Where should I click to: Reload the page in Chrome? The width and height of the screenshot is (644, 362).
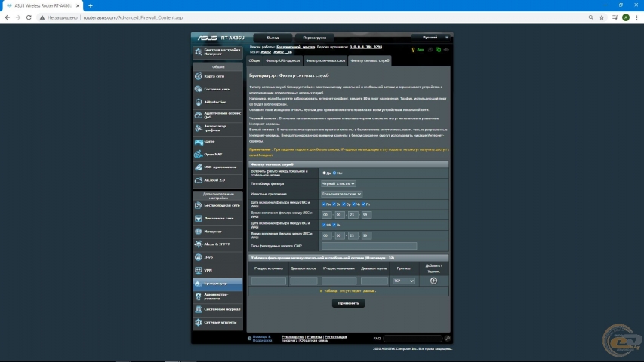pyautogui.click(x=29, y=17)
